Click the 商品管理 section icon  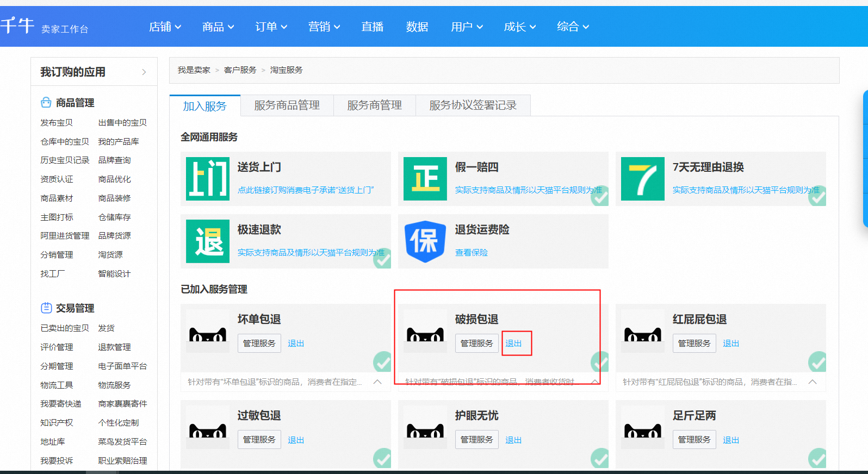tap(46, 102)
